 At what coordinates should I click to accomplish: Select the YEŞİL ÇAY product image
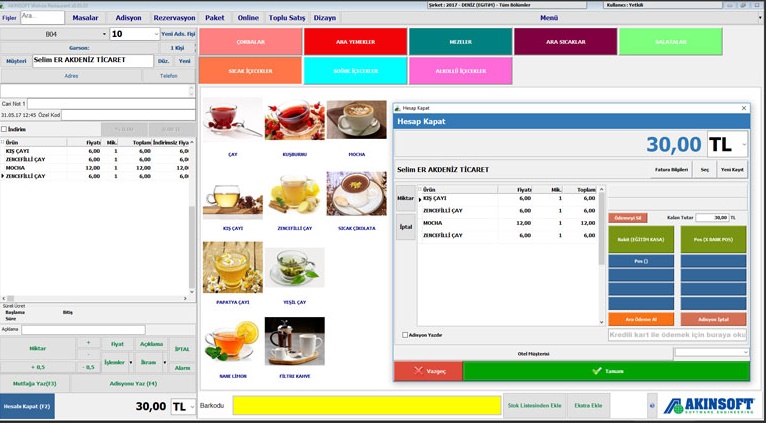tap(294, 267)
